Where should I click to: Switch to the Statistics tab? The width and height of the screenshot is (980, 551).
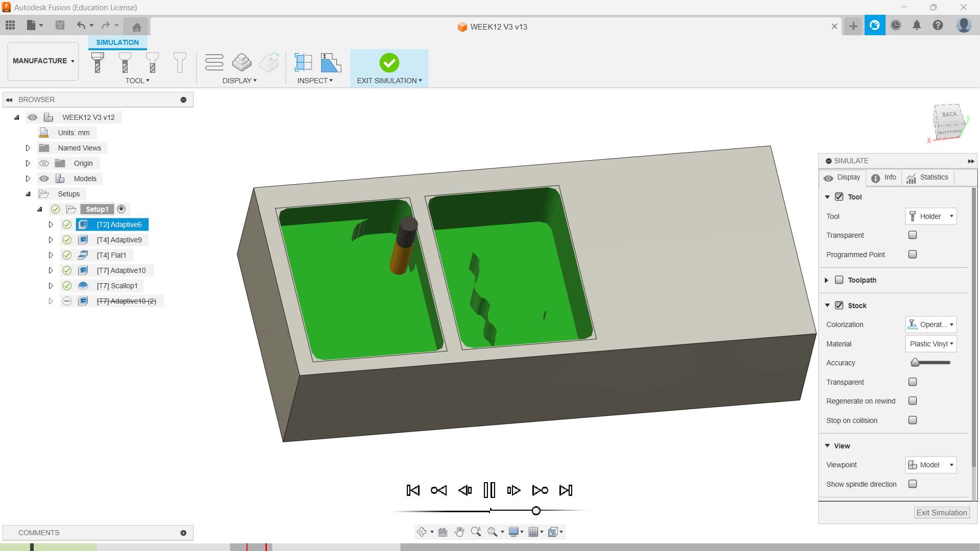tap(927, 178)
